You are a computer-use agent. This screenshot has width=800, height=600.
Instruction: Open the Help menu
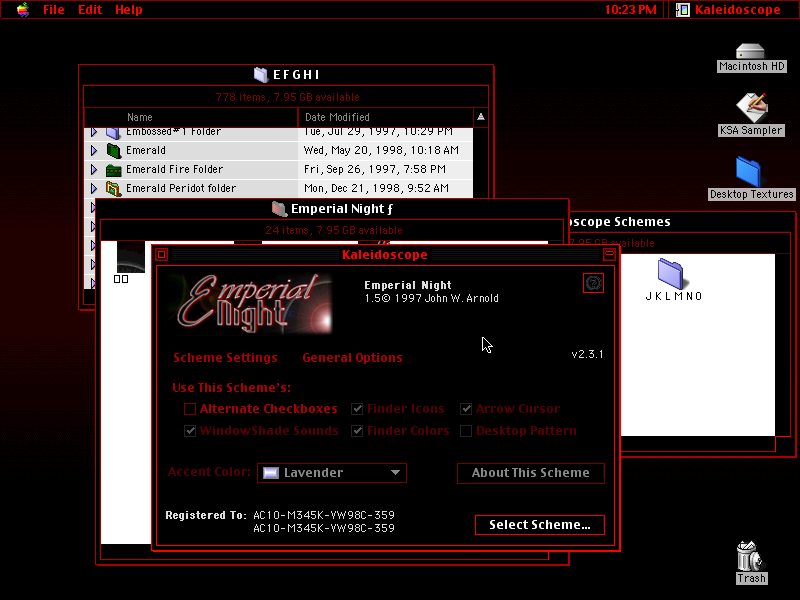[129, 10]
